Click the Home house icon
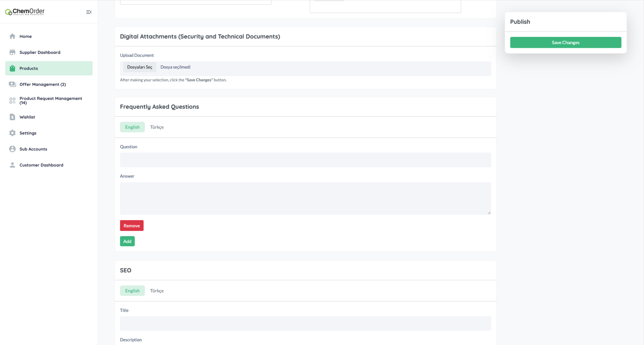The image size is (644, 345). 12,36
